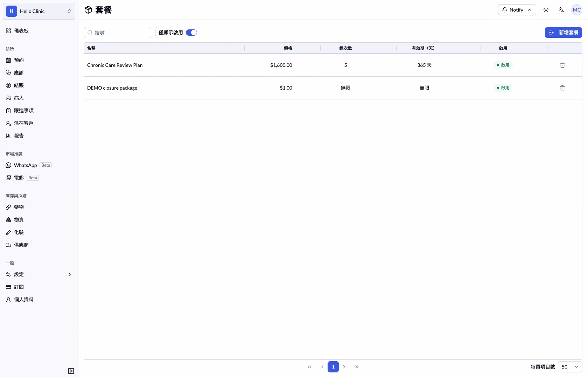
Task: Open 藥物 medications inventory
Action: pos(39,207)
